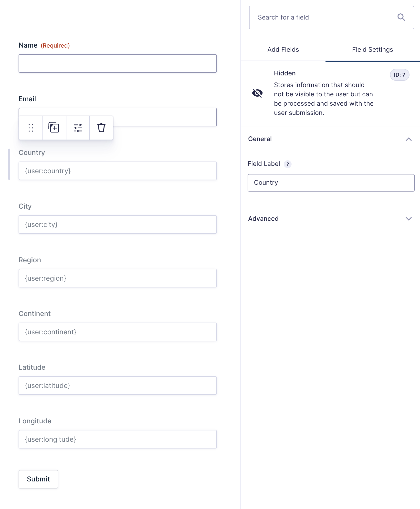Select the Latitude hidden field
This screenshot has width=420, height=509.
[118, 386]
